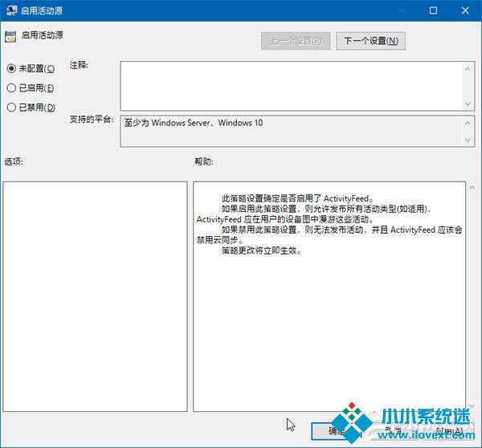Click the help text 策略更改将立即生效

[x=261, y=250]
